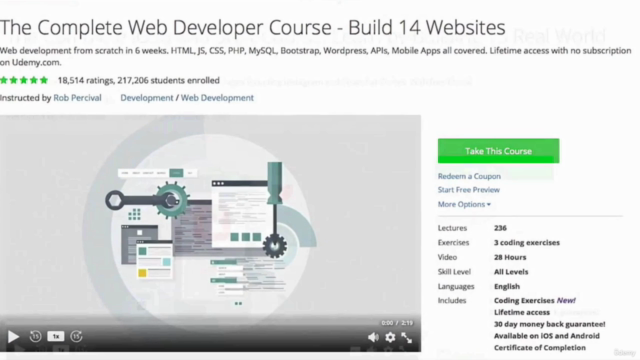
Task: Skip video forward 15 seconds
Action: (76, 336)
